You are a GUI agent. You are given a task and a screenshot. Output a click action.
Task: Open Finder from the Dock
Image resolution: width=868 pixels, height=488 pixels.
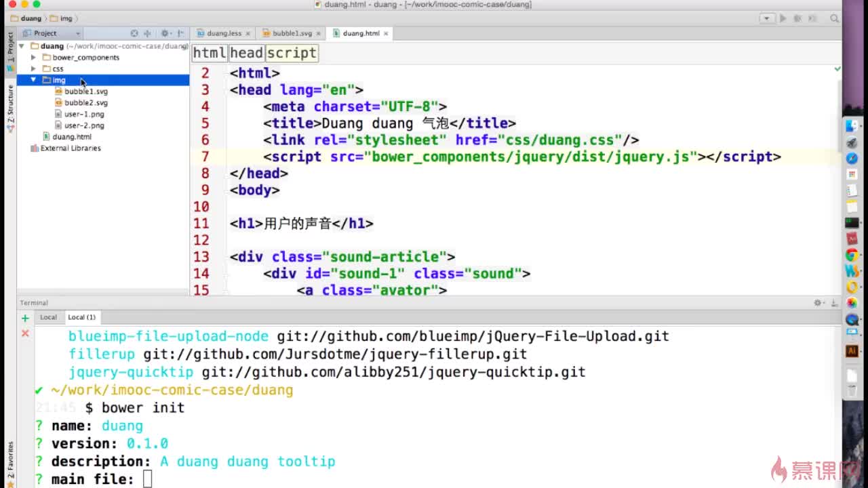tap(852, 126)
